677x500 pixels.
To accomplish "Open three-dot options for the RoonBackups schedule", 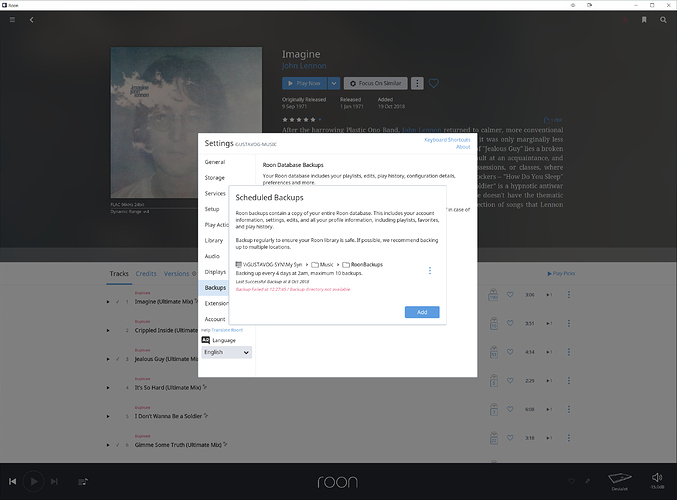I will tap(430, 270).
